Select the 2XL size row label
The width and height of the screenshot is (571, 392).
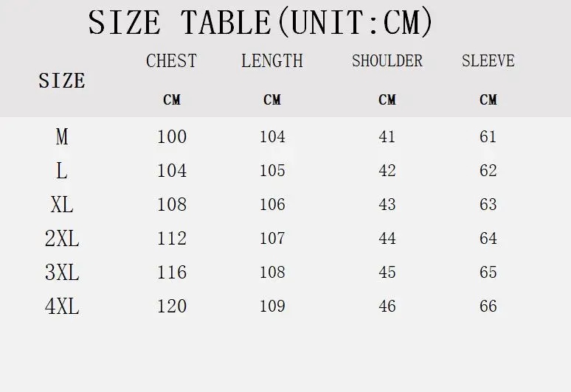(62, 239)
